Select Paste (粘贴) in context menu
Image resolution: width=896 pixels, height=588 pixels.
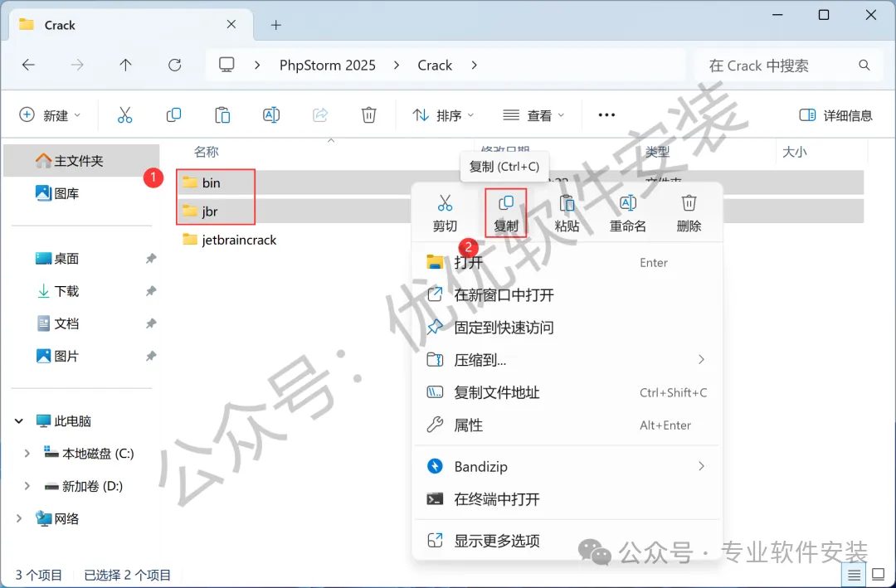(567, 214)
